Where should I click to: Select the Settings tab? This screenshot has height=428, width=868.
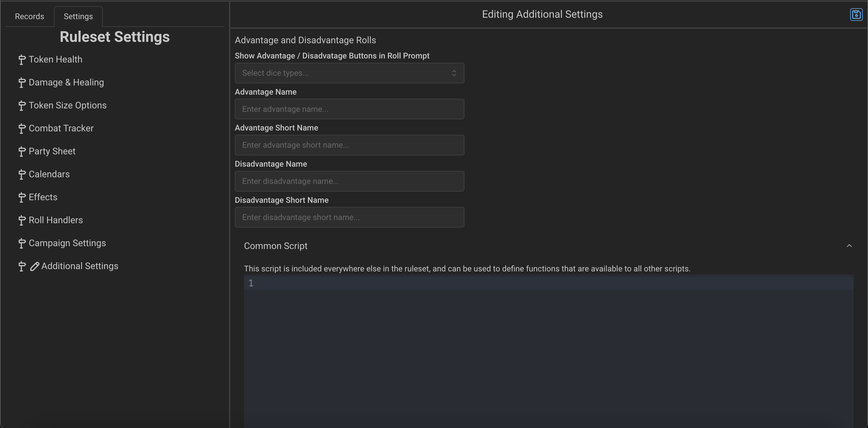click(78, 16)
